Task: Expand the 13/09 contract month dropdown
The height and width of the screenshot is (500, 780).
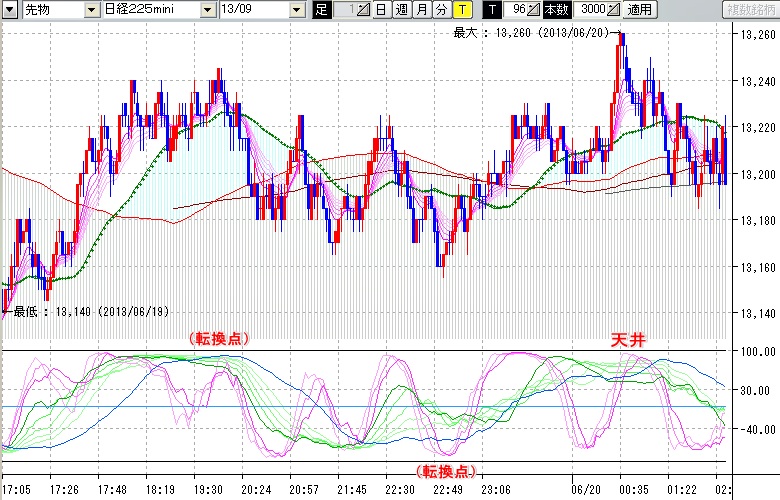Action: click(x=297, y=10)
